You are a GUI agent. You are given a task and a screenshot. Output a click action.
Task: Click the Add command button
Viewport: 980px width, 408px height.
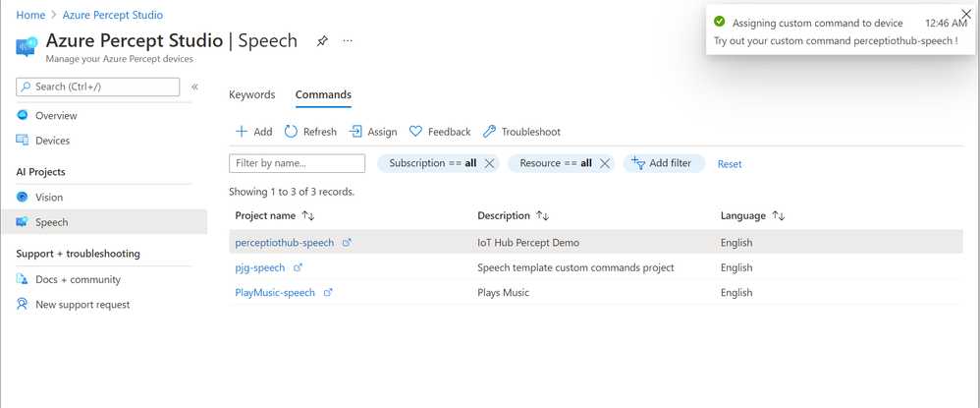tap(254, 132)
